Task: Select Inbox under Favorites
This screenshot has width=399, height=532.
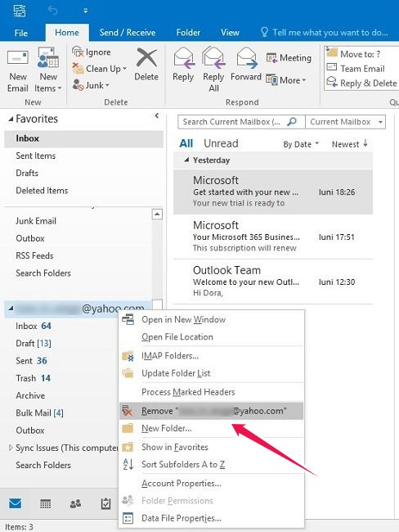Action: [83, 138]
